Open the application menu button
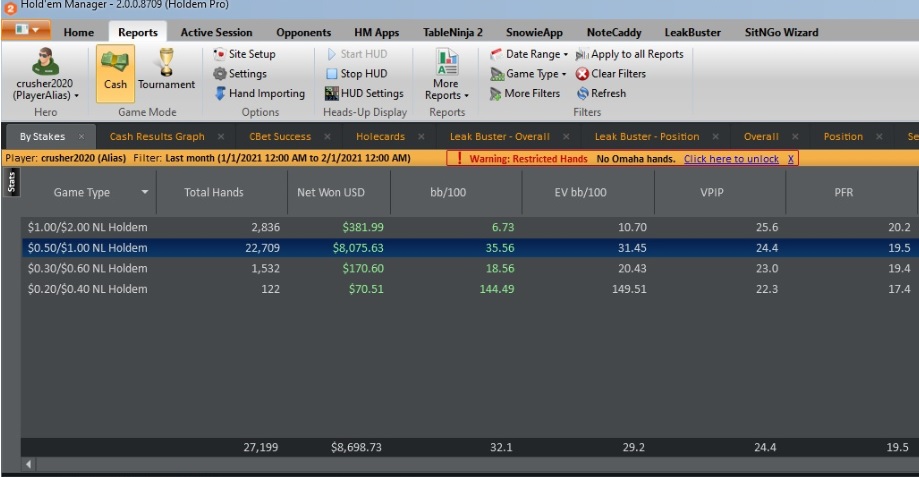 [26, 29]
